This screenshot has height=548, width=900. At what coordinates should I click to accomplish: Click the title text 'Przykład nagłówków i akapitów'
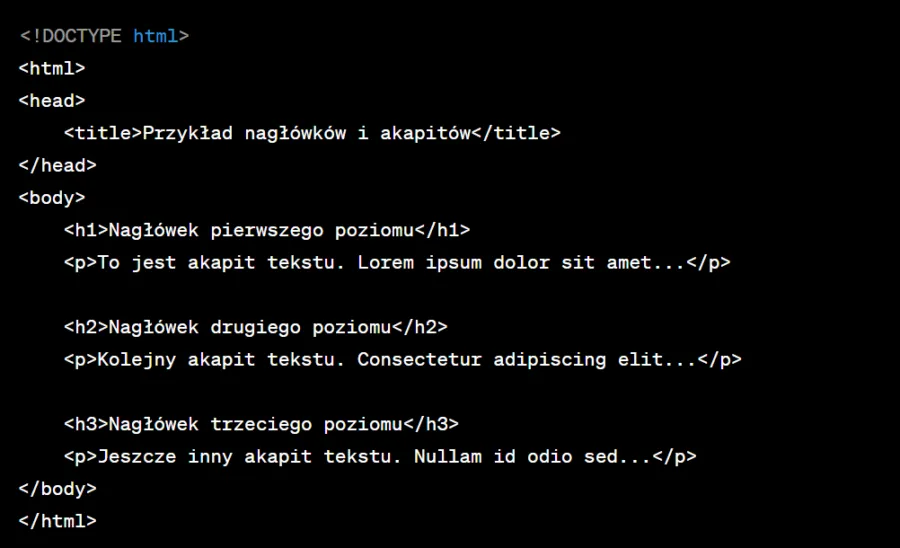(x=306, y=133)
